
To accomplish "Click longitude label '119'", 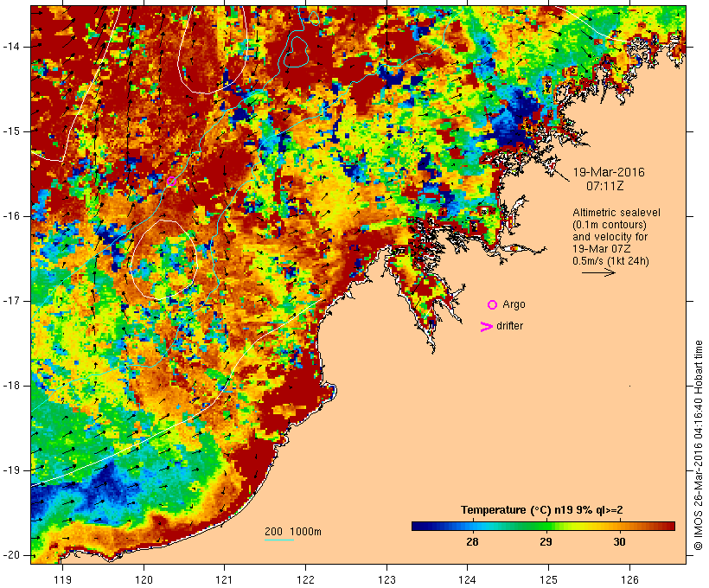I will coord(62,580).
